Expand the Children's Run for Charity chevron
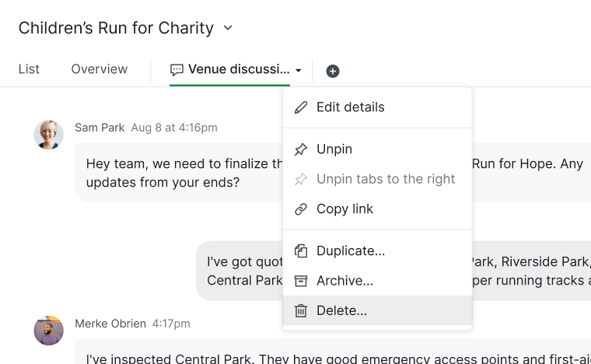The image size is (591, 364). click(x=228, y=28)
